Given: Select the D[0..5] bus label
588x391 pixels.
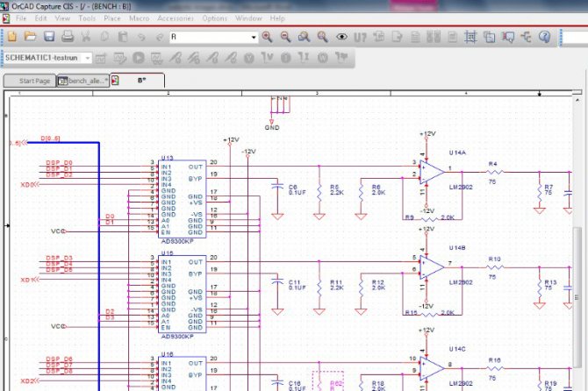Looking at the screenshot, I should [50, 139].
